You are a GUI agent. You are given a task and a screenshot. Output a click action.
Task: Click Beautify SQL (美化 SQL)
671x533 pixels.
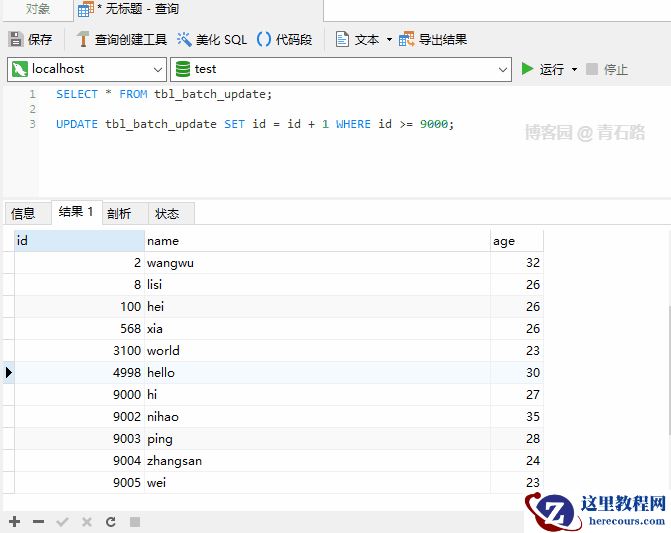pyautogui.click(x=212, y=39)
